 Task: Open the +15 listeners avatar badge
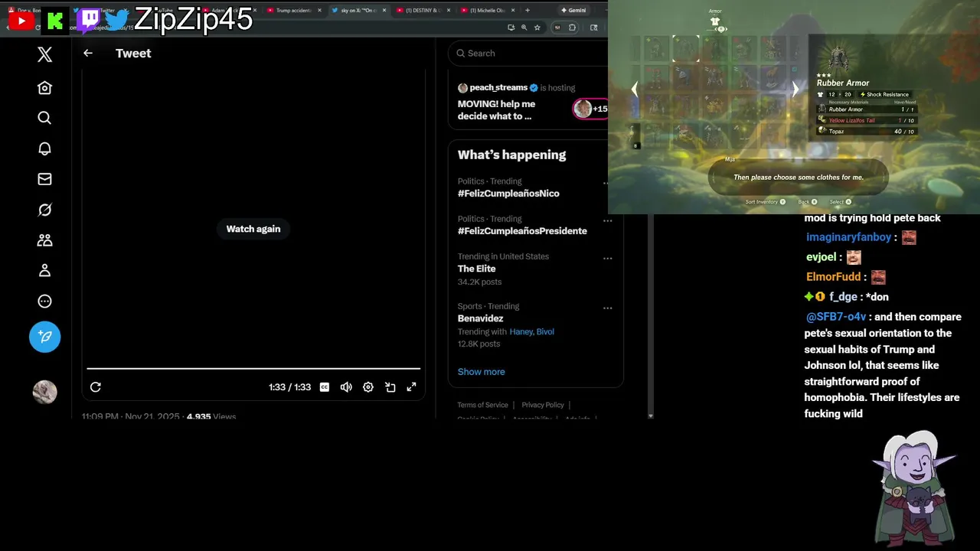pos(590,109)
